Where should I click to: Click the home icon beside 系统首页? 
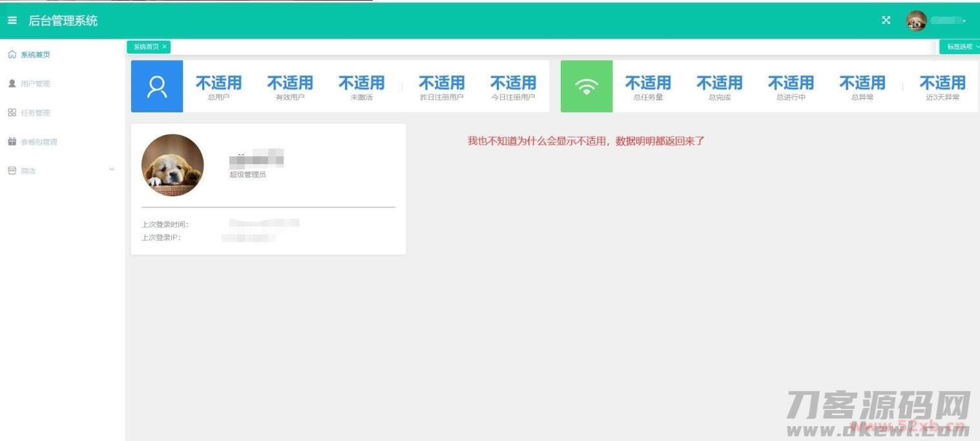tap(12, 55)
